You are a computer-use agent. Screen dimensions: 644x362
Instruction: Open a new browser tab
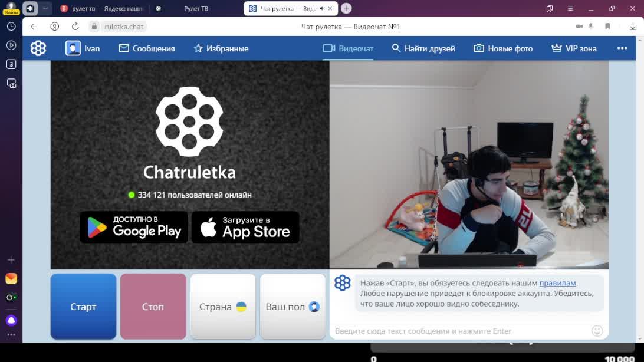coord(346,8)
